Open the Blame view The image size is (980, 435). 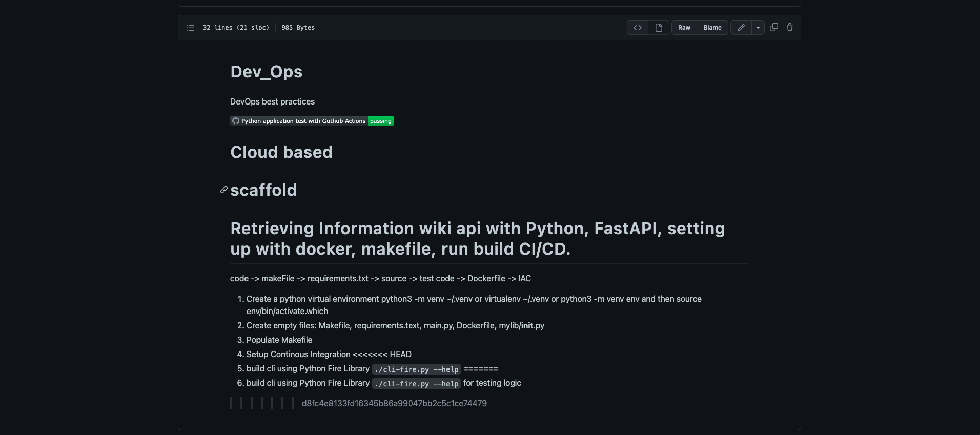tap(712, 28)
